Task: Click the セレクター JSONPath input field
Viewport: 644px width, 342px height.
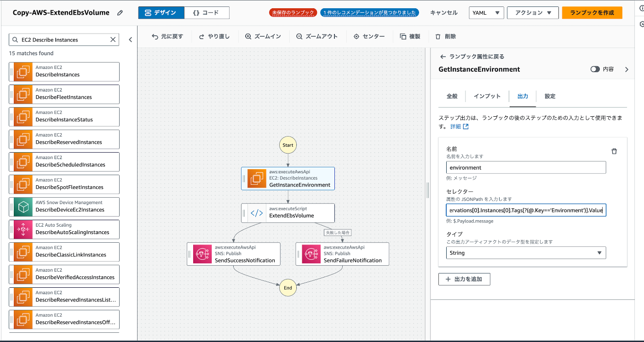Action: pos(526,211)
